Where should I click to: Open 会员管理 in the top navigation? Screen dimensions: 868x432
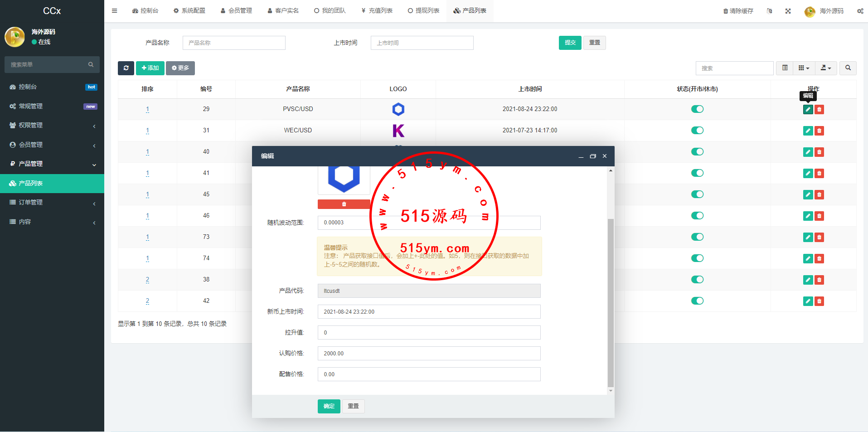pos(236,11)
